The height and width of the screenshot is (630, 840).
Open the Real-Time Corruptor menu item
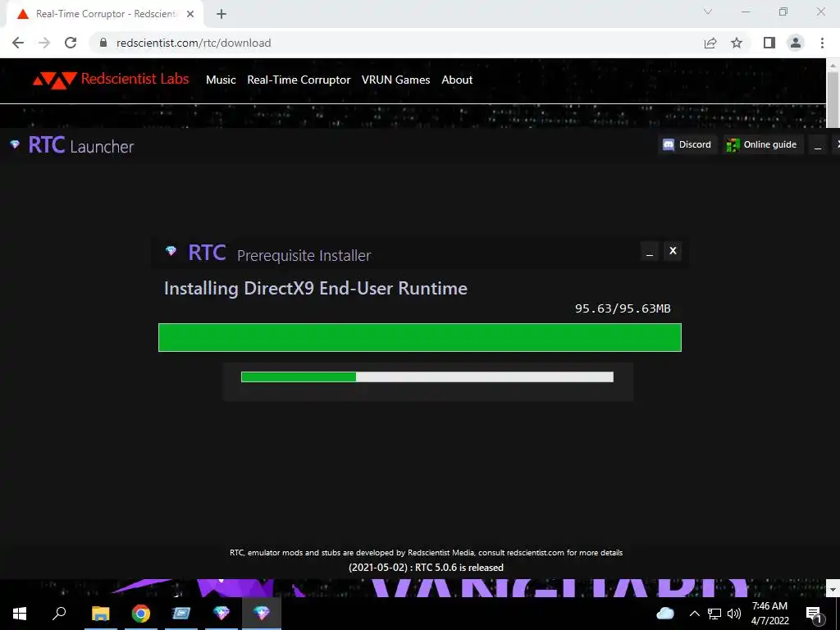coord(299,80)
